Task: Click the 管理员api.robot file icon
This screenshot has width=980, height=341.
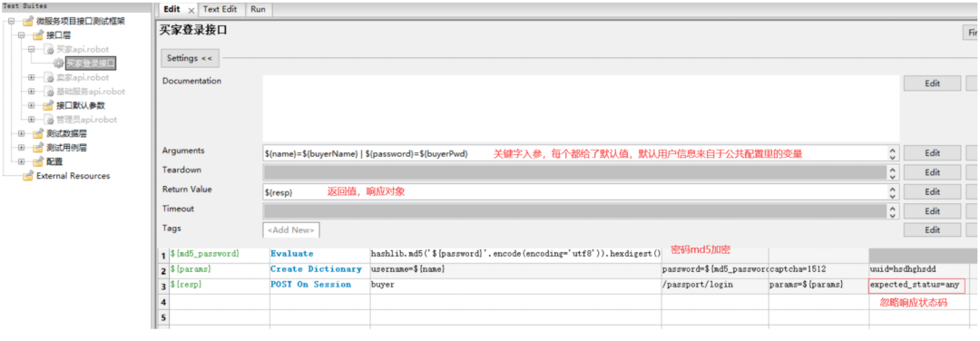Action: 49,120
